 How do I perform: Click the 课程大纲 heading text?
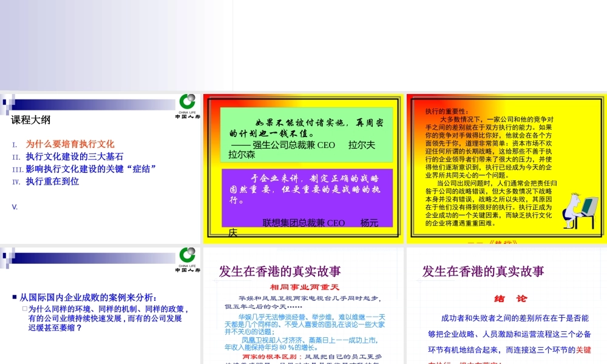click(x=30, y=120)
